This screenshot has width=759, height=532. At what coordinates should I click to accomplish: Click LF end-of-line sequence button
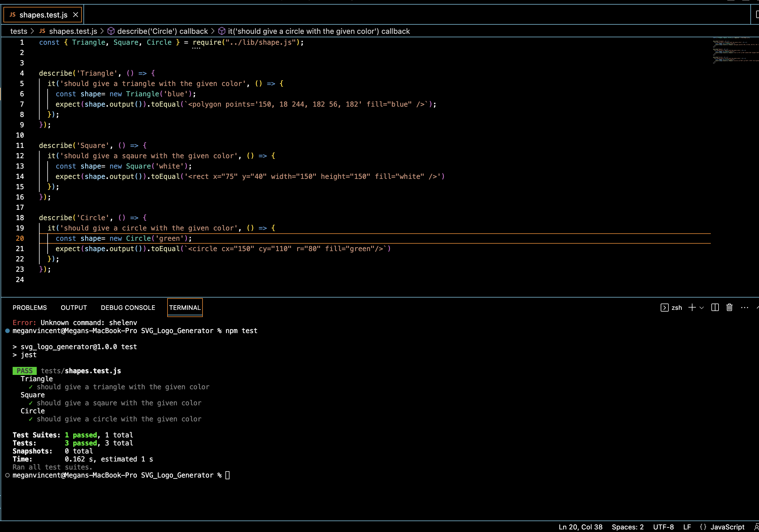pyautogui.click(x=687, y=527)
